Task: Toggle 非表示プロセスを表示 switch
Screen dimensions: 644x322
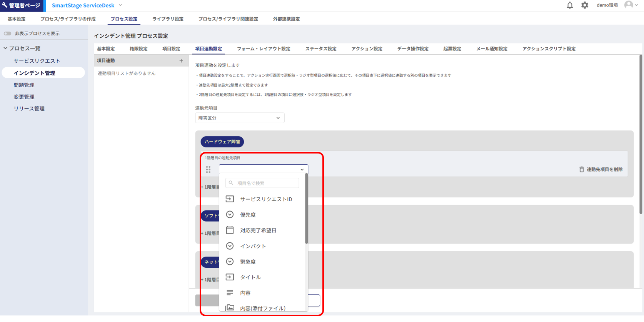Action: [x=8, y=33]
